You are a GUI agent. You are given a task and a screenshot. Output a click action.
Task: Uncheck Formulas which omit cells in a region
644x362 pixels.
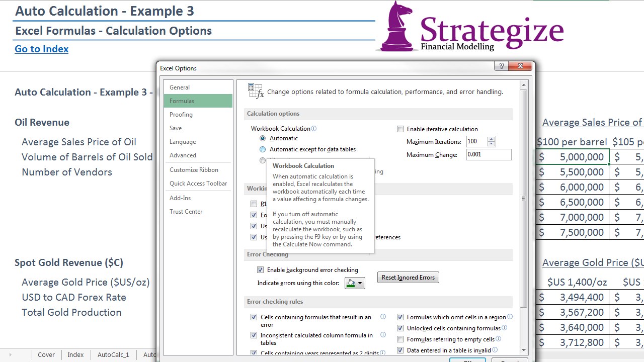pos(400,317)
